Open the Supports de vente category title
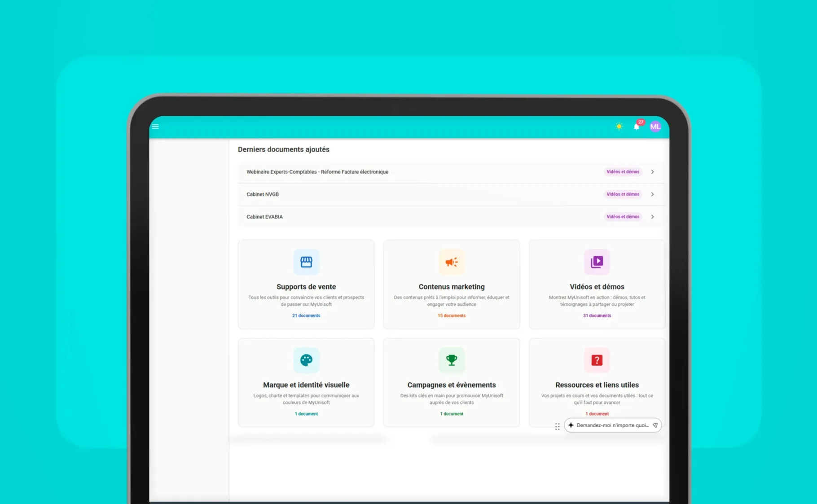 pos(306,287)
